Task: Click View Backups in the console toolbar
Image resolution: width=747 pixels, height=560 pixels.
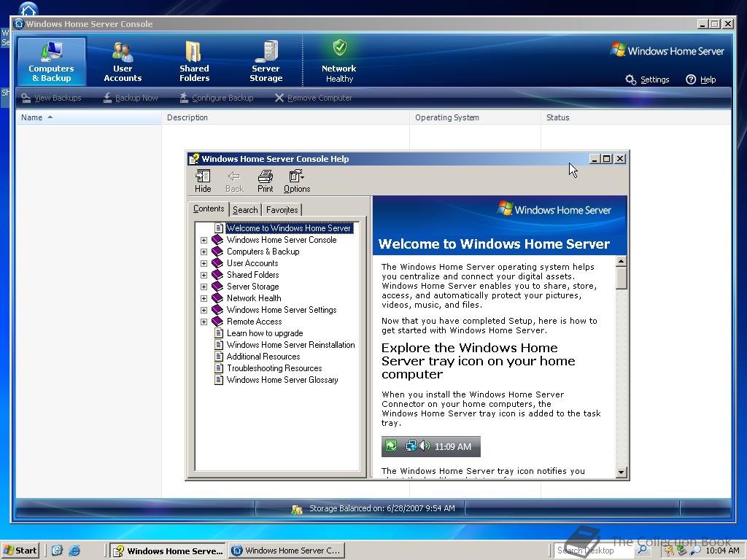Action: 52,98
